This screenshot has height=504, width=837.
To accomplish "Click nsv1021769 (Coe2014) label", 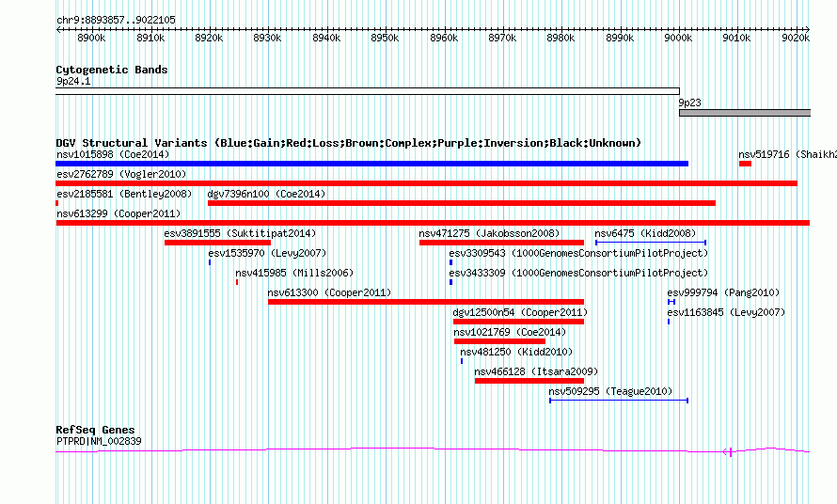I will click(510, 332).
